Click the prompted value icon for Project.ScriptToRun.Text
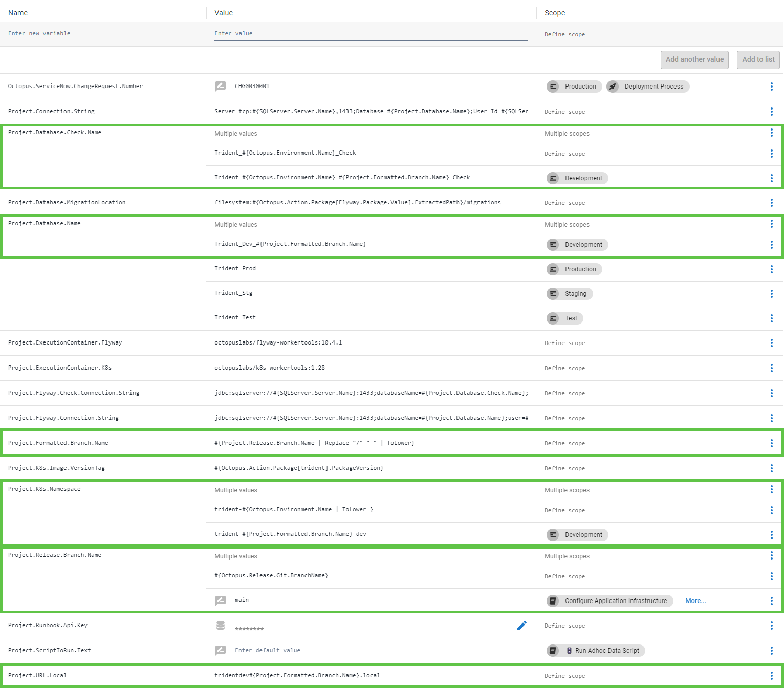The width and height of the screenshot is (784, 688). tap(221, 650)
